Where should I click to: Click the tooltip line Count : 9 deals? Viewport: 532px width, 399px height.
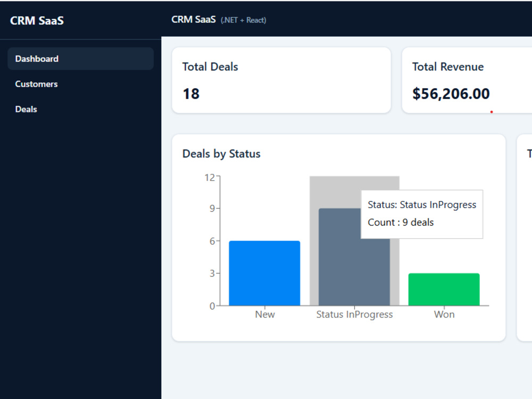point(401,222)
